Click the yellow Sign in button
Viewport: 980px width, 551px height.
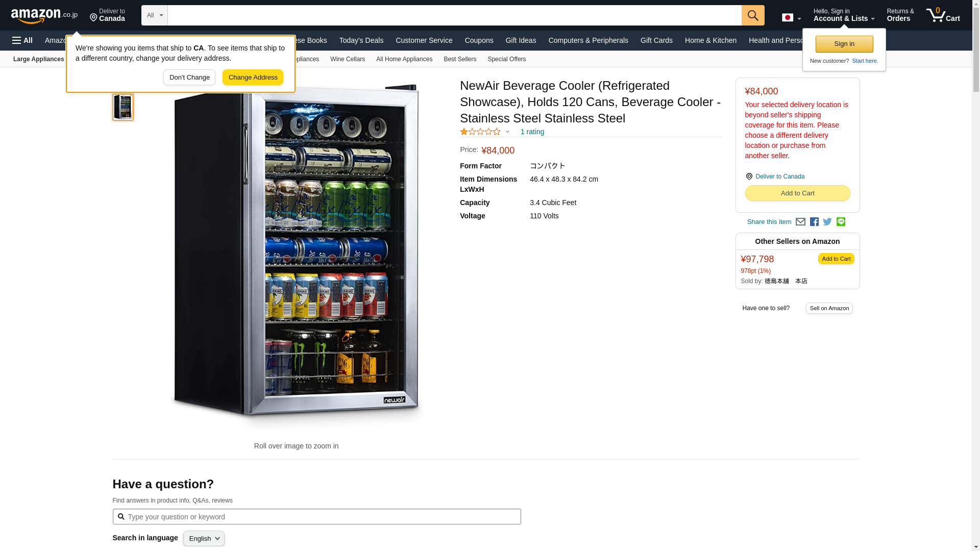[844, 44]
